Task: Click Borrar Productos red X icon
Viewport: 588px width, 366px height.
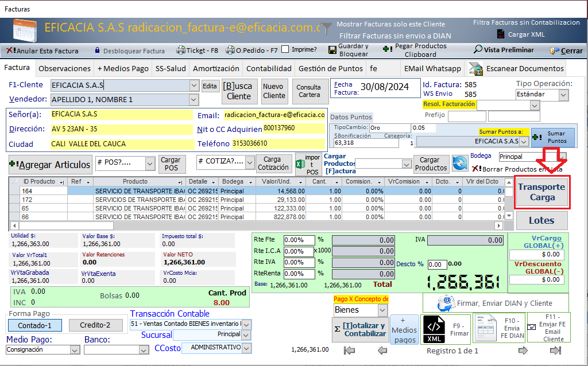Action: click(477, 169)
